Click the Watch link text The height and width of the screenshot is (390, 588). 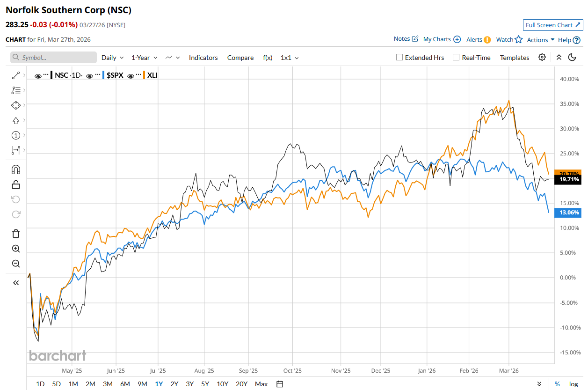(505, 40)
